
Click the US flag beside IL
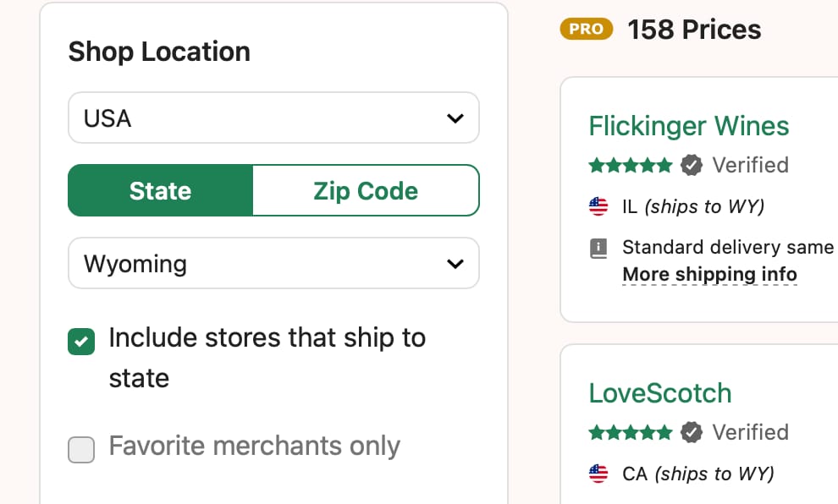(598, 206)
